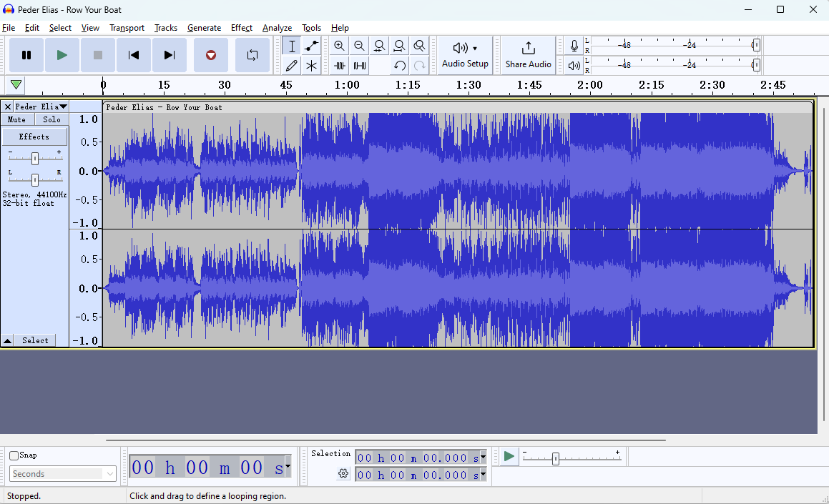This screenshot has width=829, height=504.
Task: Select the Multi-tool asterisk icon
Action: 311,66
